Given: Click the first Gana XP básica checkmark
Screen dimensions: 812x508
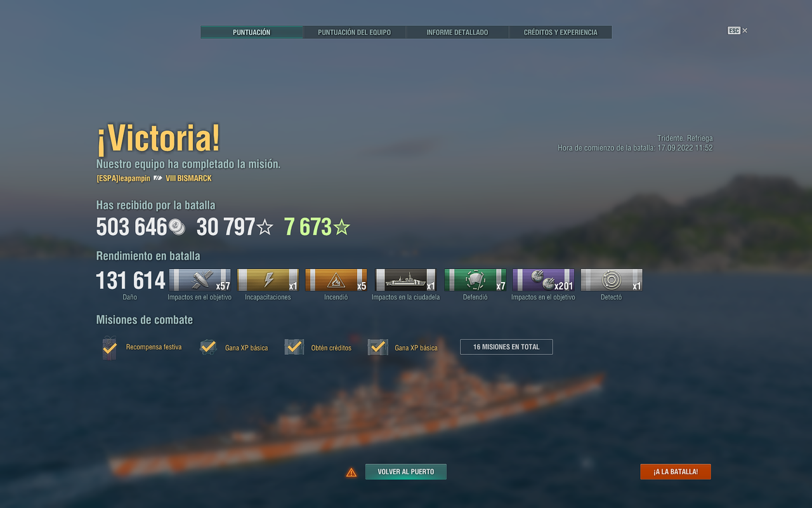Looking at the screenshot, I should (x=208, y=347).
